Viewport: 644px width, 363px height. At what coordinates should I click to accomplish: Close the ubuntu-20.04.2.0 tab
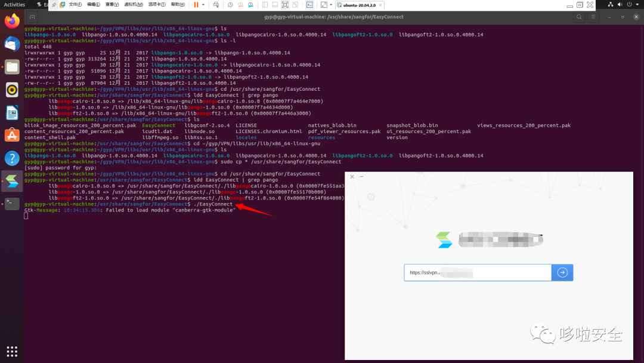coord(380,5)
